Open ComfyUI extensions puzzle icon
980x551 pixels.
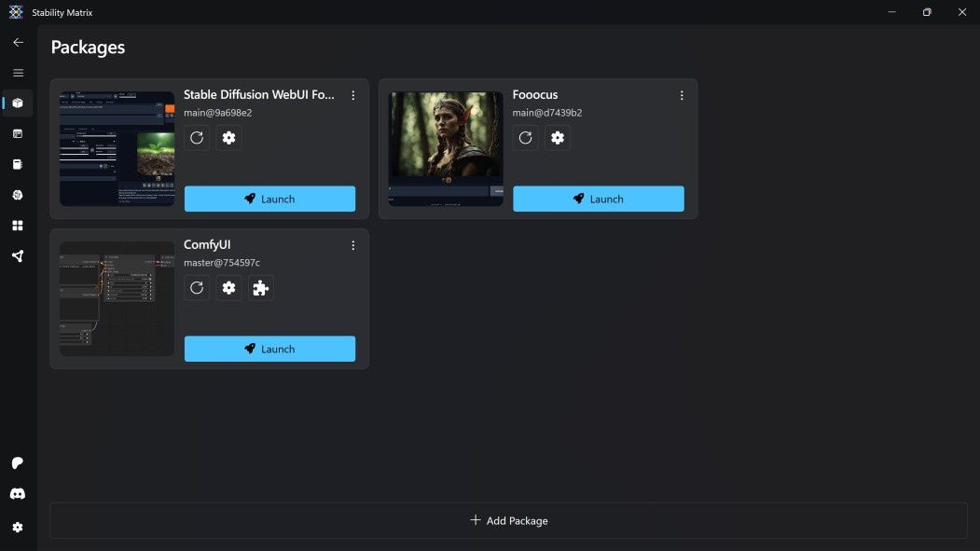(x=261, y=287)
